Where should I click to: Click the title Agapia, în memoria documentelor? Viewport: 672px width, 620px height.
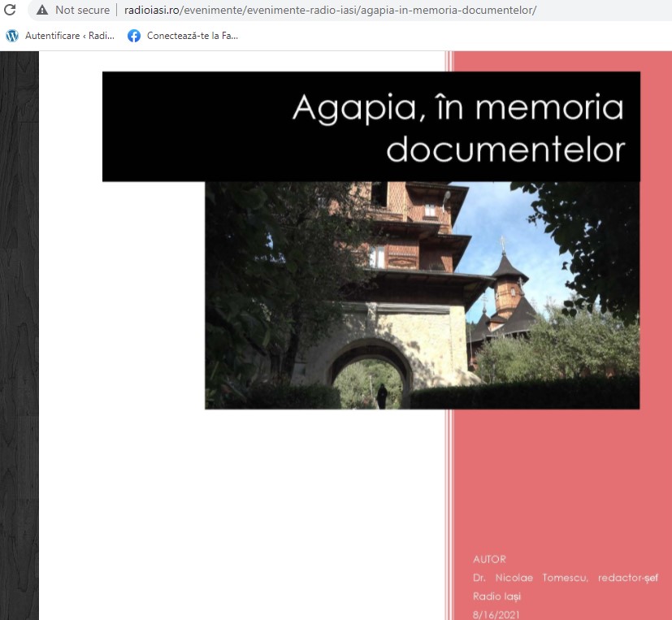[458, 128]
